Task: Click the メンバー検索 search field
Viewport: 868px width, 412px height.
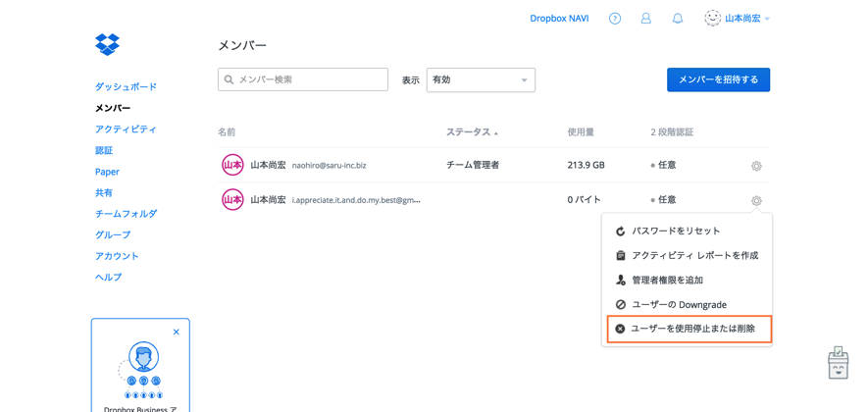Action: [303, 79]
